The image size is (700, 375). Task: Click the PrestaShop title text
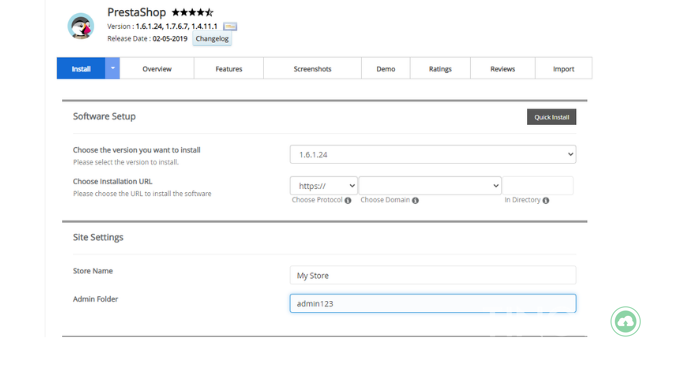point(137,12)
